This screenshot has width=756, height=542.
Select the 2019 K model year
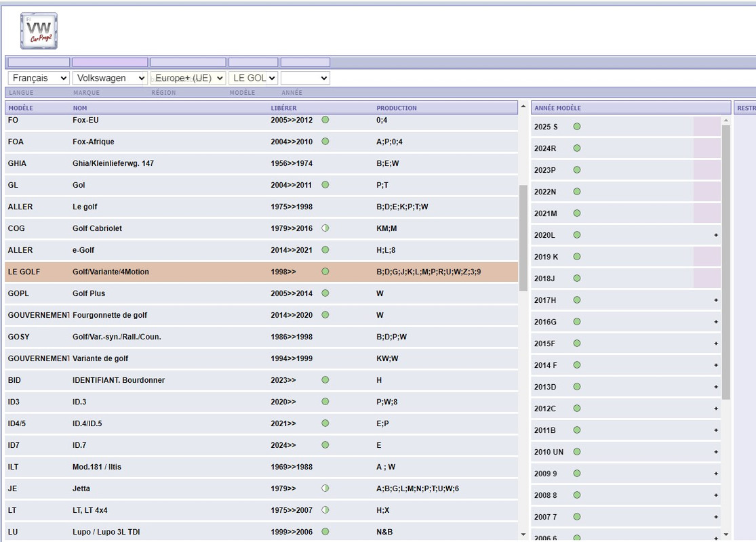click(x=626, y=257)
